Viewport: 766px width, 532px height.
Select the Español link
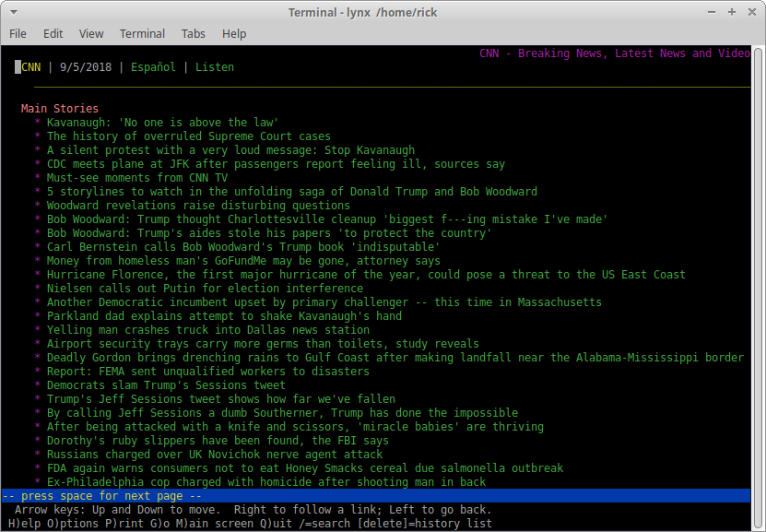tap(155, 67)
